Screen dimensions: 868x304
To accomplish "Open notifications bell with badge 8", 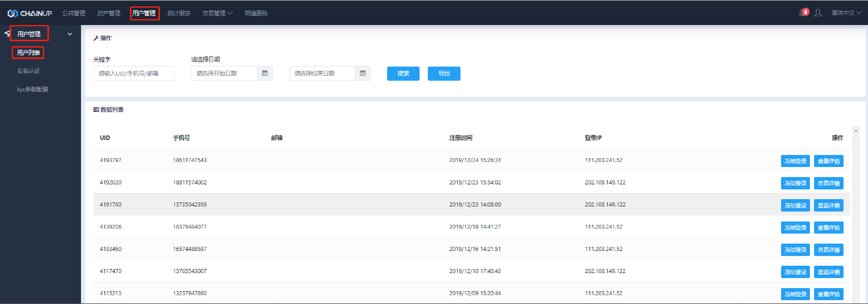I will tap(804, 12).
